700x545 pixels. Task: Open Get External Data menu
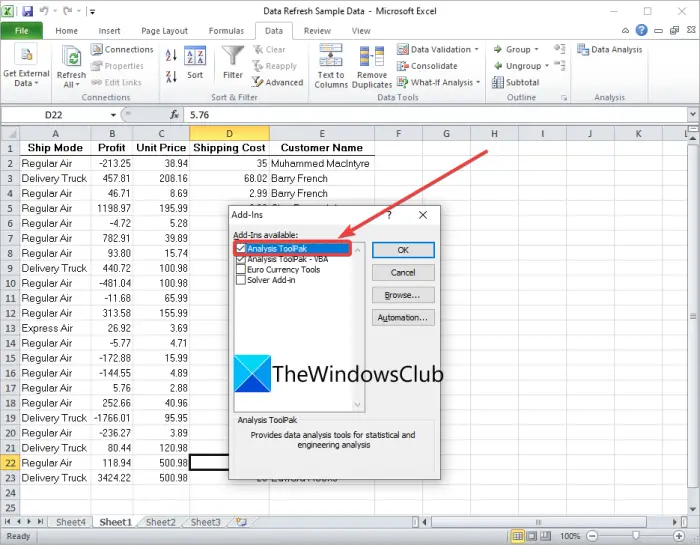coord(26,65)
